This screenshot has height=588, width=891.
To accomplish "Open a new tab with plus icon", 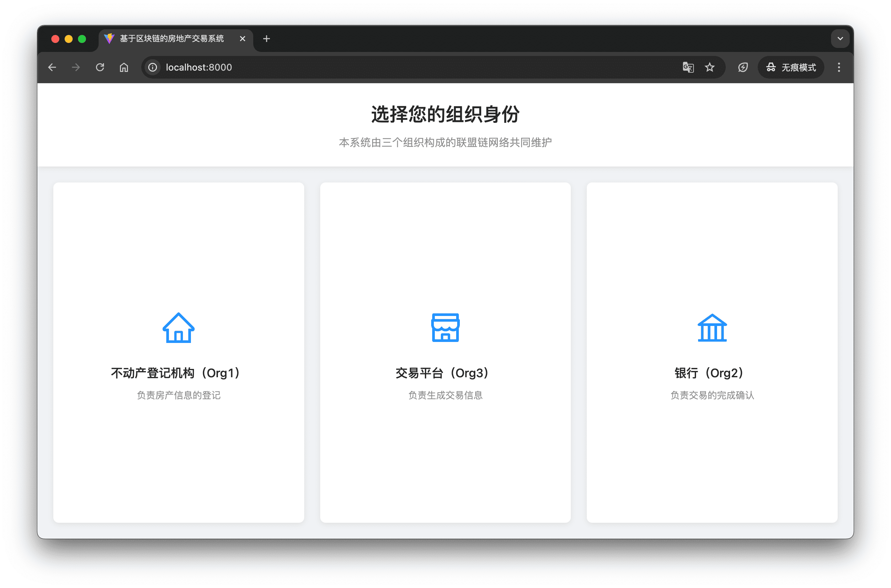I will coord(267,39).
